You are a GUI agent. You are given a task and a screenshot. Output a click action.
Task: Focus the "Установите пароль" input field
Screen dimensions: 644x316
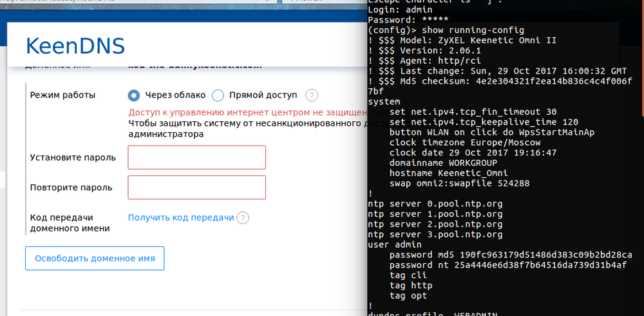(196, 157)
